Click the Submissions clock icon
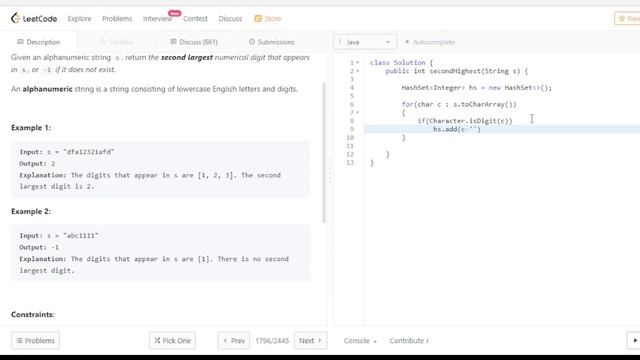Screen dimensions: 640x360 pyautogui.click(x=252, y=42)
